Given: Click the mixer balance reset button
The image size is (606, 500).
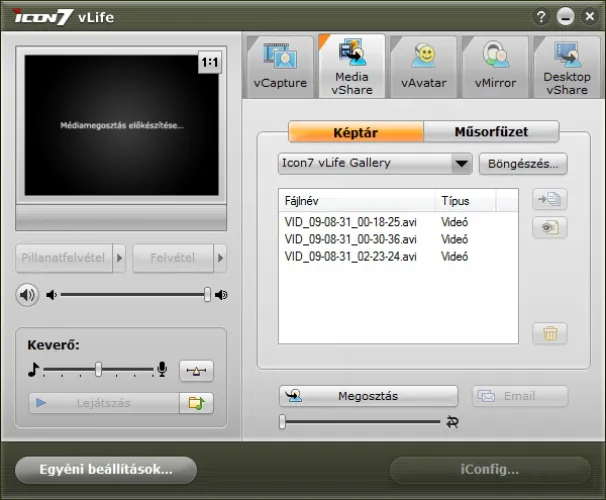Looking at the screenshot, I should tap(196, 371).
